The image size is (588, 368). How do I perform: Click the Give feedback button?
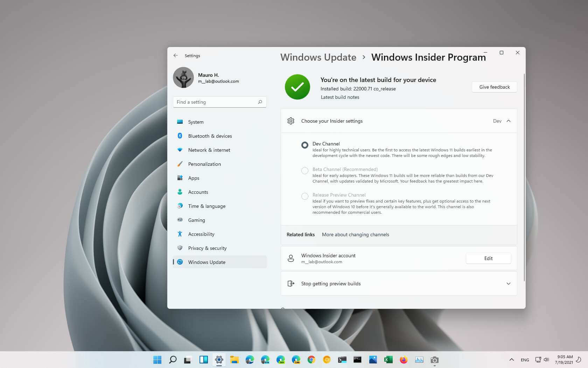(494, 87)
